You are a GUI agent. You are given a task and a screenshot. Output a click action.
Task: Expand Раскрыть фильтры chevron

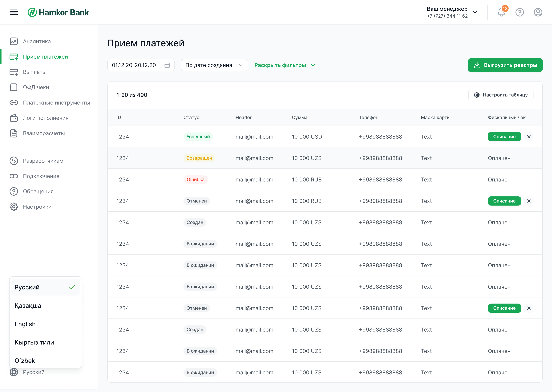[313, 65]
